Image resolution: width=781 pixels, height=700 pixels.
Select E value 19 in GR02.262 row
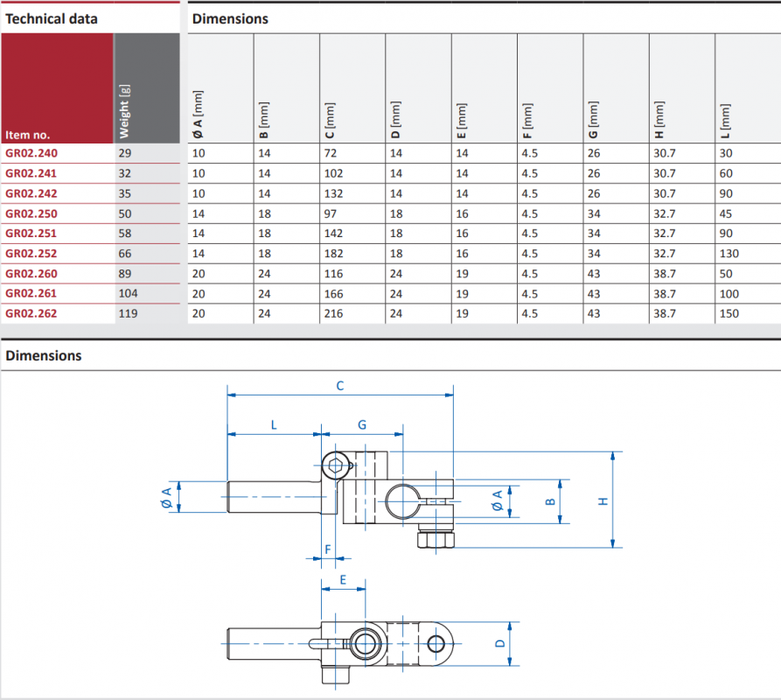(463, 313)
